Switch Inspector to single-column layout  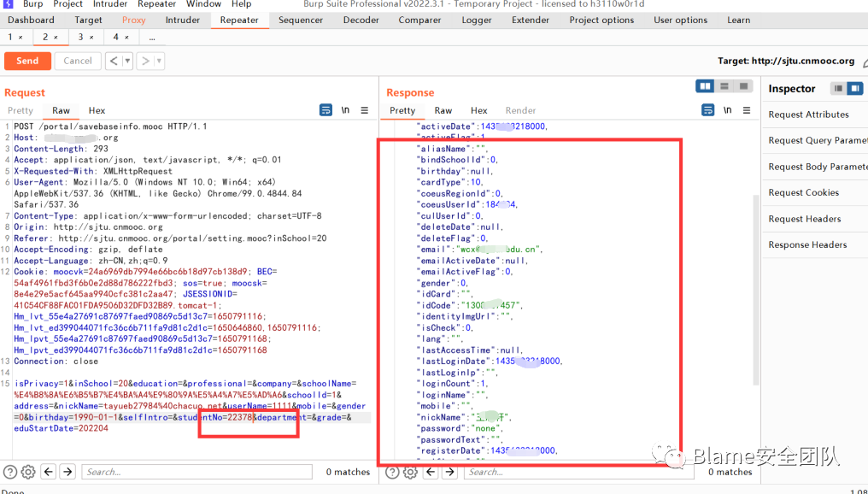pyautogui.click(x=839, y=89)
